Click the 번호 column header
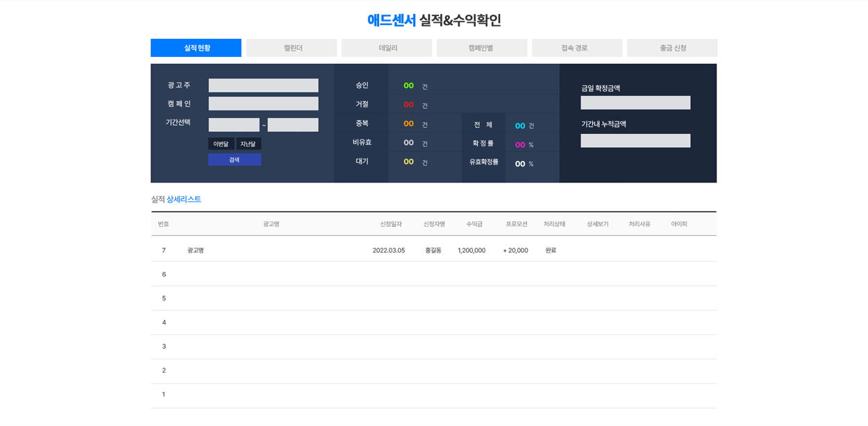The width and height of the screenshot is (868, 426). click(163, 224)
